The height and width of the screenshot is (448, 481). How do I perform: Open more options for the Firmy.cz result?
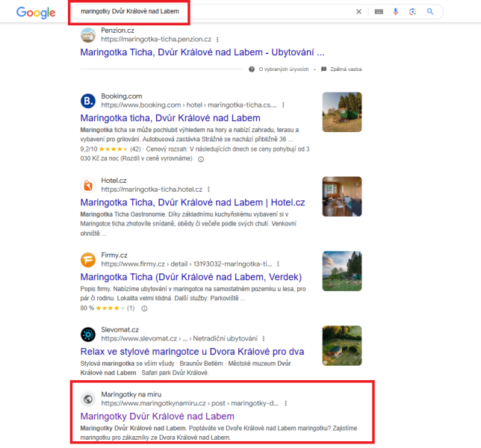pyautogui.click(x=278, y=264)
